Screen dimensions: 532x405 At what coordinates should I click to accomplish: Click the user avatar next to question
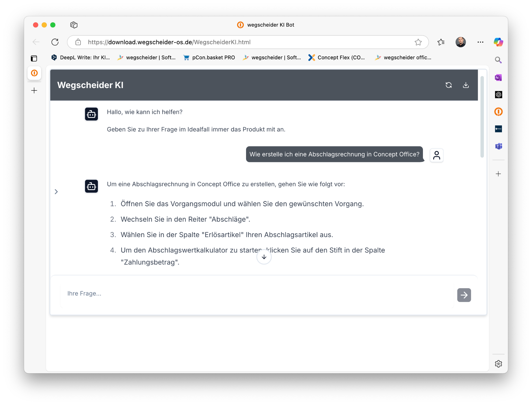pos(437,155)
